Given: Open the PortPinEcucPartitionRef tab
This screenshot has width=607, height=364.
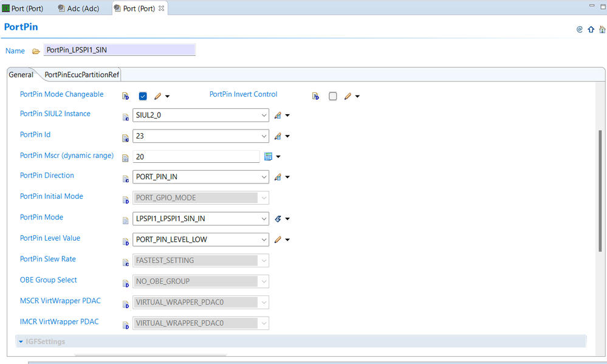Looking at the screenshot, I should pos(81,75).
